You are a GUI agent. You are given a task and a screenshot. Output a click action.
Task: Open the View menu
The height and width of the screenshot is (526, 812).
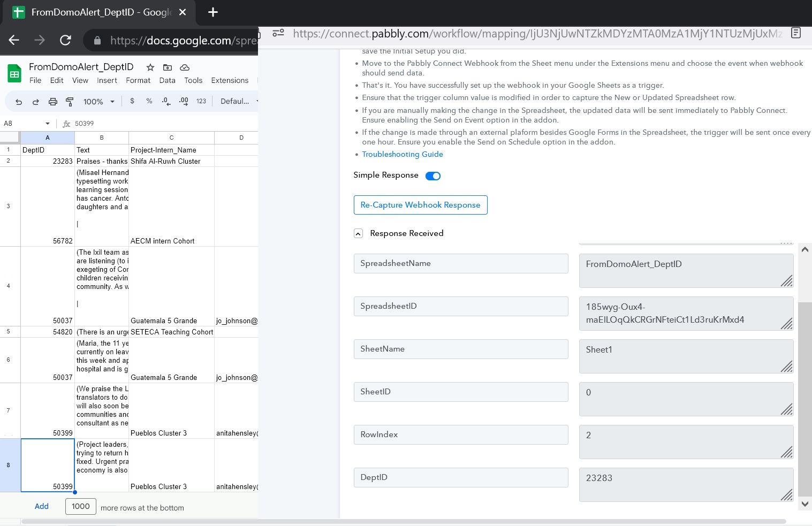pos(80,80)
